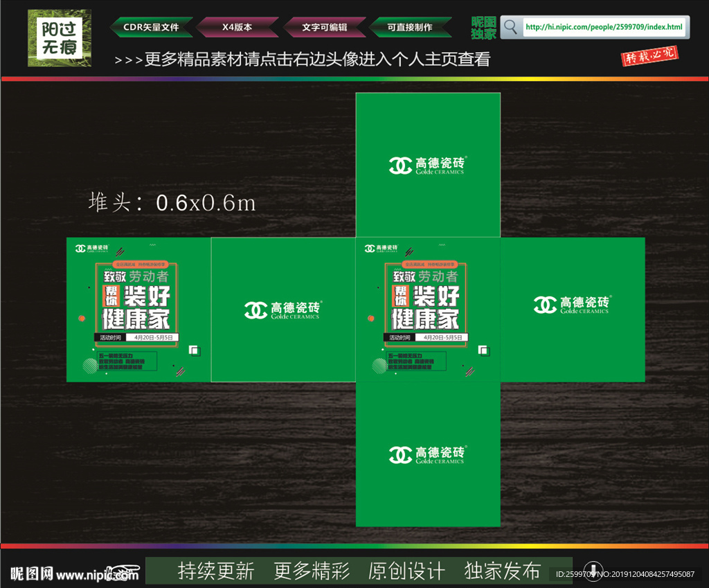
Task: Click the 更多精彩 banner text
Action: click(312, 571)
